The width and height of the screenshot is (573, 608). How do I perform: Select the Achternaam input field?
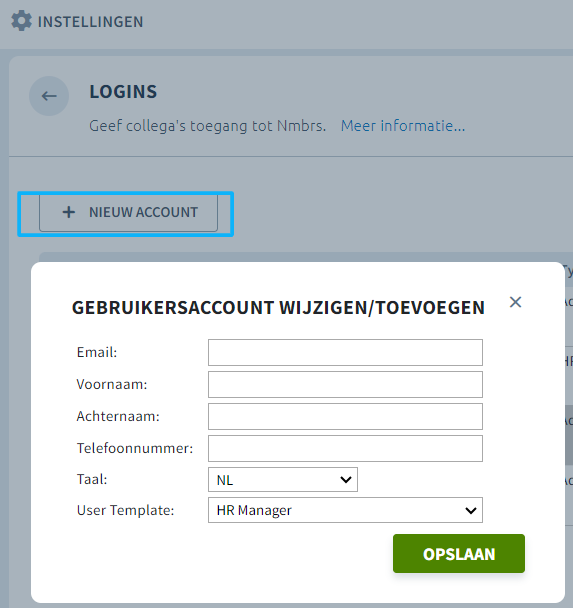pyautogui.click(x=345, y=416)
